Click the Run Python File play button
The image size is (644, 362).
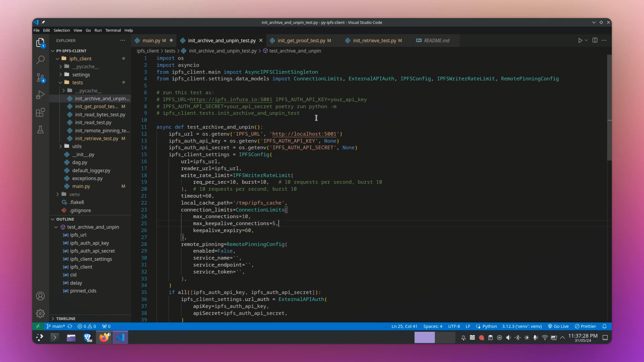[x=580, y=40]
